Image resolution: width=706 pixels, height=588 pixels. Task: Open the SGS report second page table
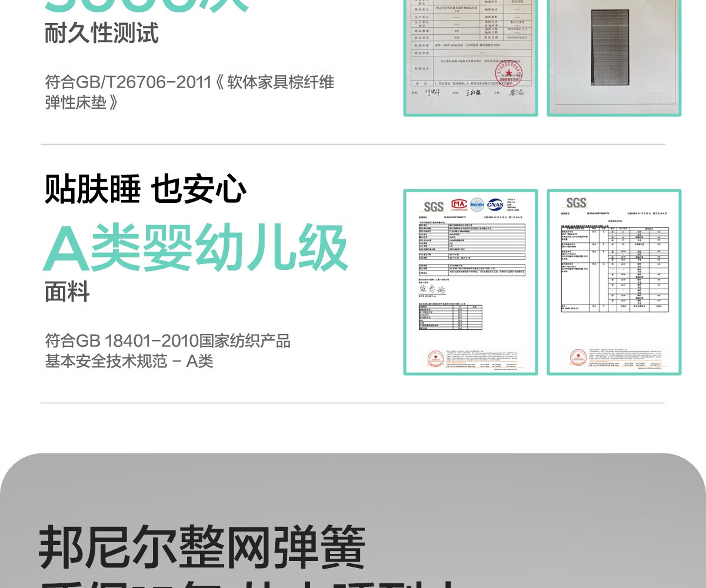(x=614, y=282)
